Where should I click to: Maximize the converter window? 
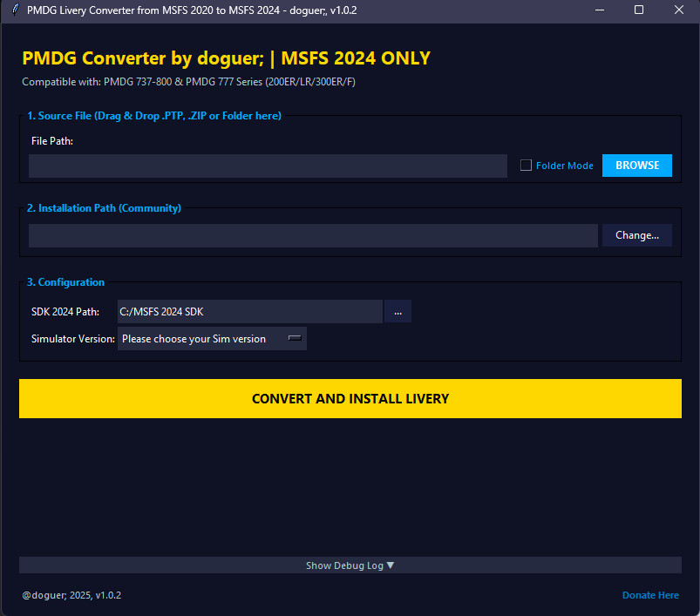click(x=639, y=10)
